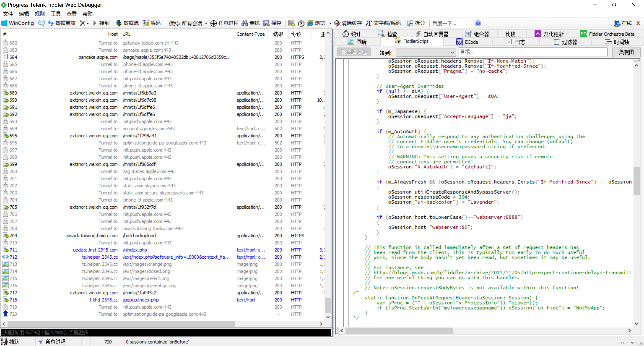Open the 规则 menu
This screenshot has height=346, width=644.
40,14
